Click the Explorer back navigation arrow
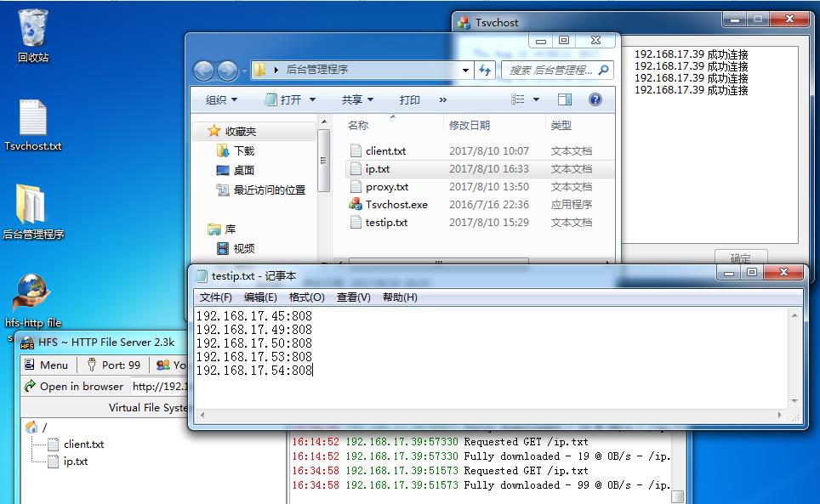This screenshot has height=504, width=820. pyautogui.click(x=203, y=70)
